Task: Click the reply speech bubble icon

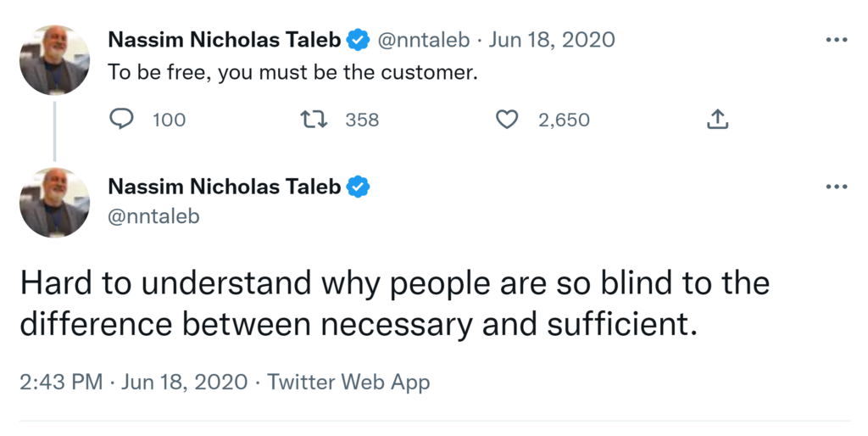Action: 122,120
